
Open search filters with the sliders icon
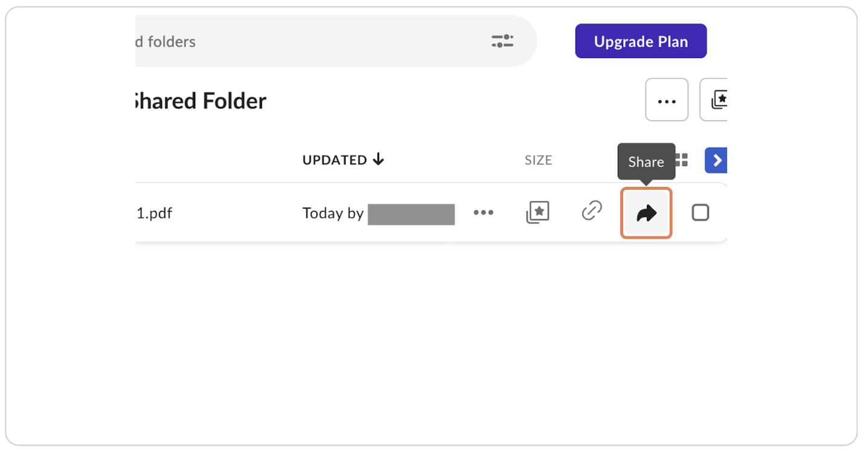(502, 41)
